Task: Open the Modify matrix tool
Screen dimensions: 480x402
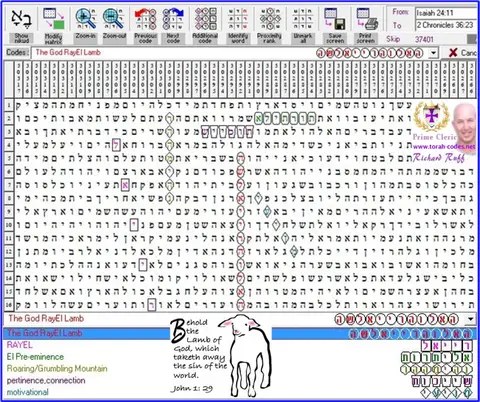Action: [x=53, y=19]
